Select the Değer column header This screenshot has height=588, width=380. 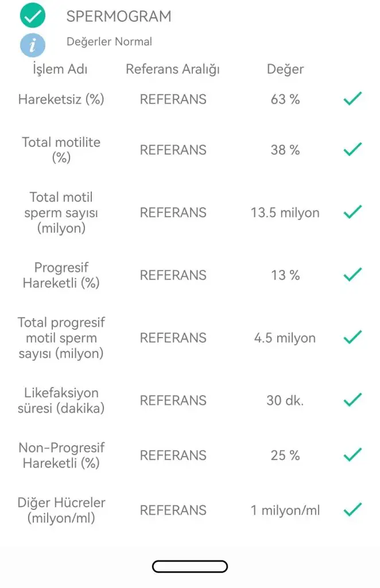(x=285, y=69)
